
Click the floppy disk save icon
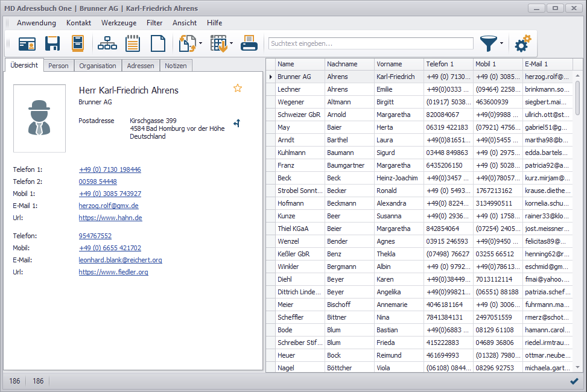52,43
